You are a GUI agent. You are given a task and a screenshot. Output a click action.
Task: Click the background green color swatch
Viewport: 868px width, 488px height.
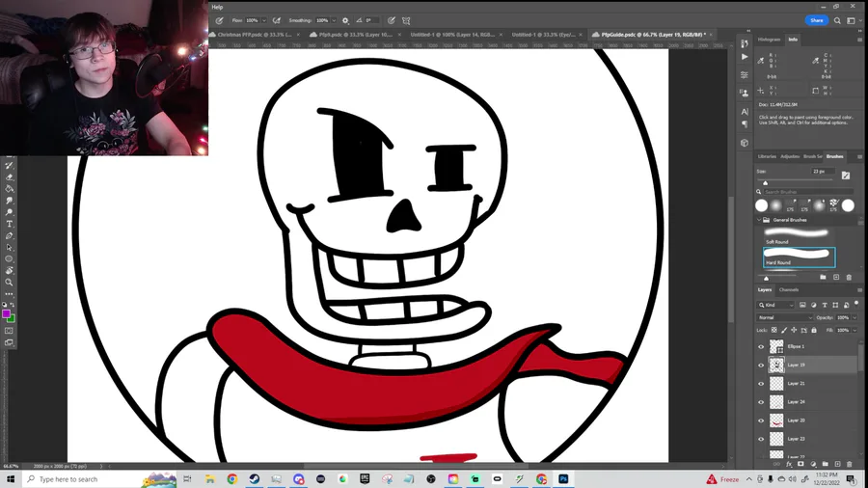[x=13, y=319]
